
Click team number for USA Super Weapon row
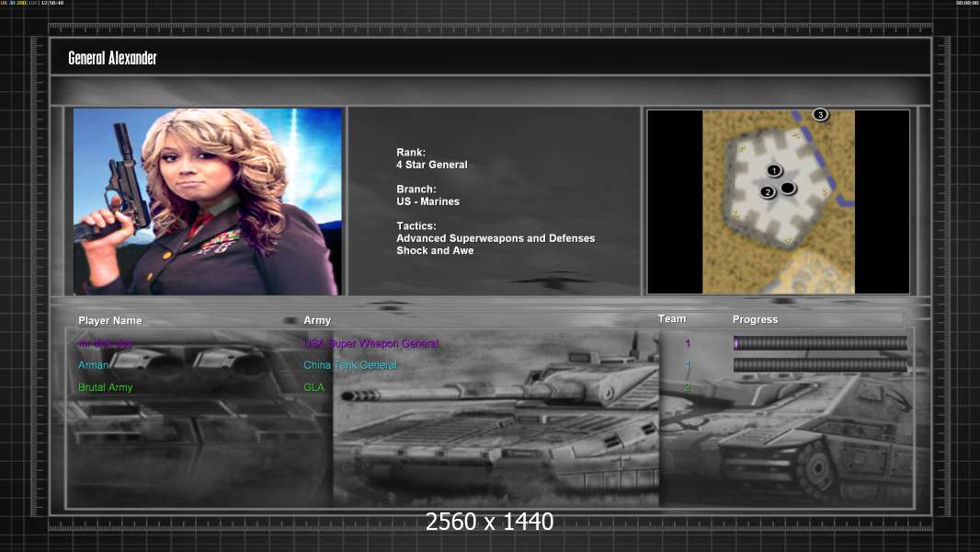pos(688,343)
